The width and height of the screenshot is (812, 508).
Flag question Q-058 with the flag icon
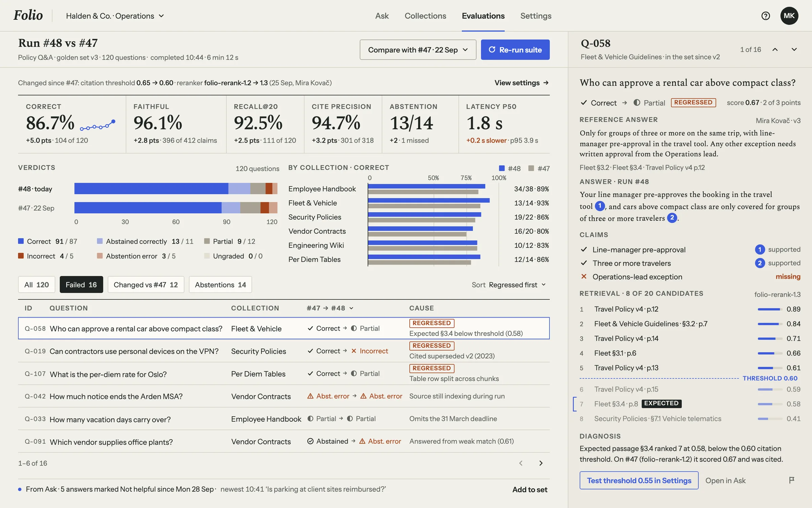792,480
